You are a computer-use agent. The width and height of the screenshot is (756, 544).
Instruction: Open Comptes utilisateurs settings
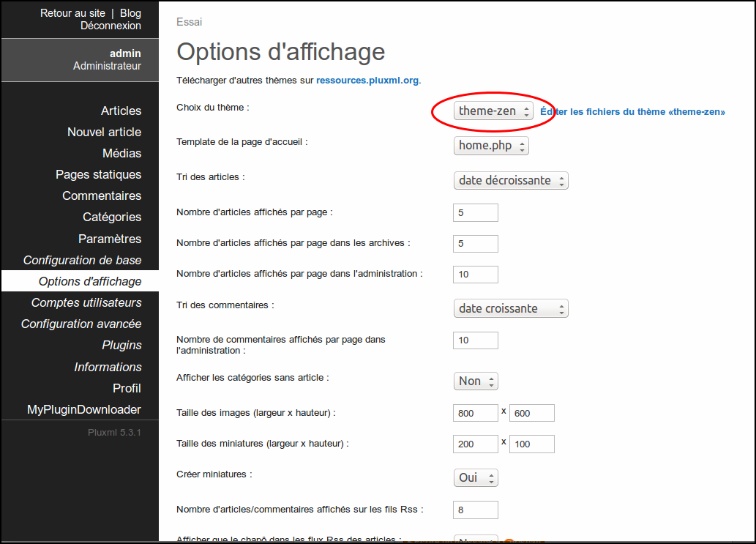click(86, 302)
